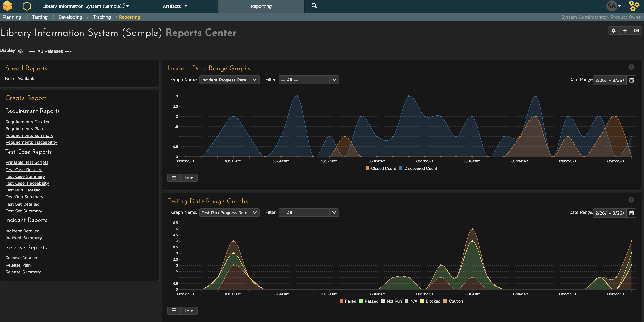Image resolution: width=644 pixels, height=322 pixels.
Task: Go to Tracking in breadcrumb nav
Action: pyautogui.click(x=102, y=17)
